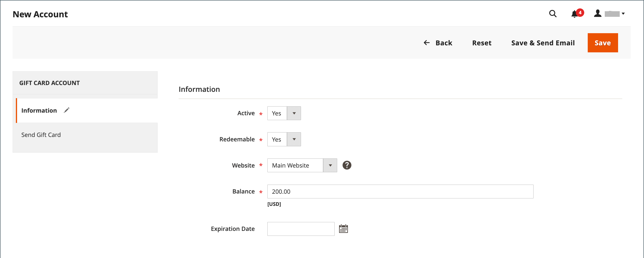Screen dimensions: 644x258
Task: Click the pencil icon beside Information tab
Action: tap(67, 110)
